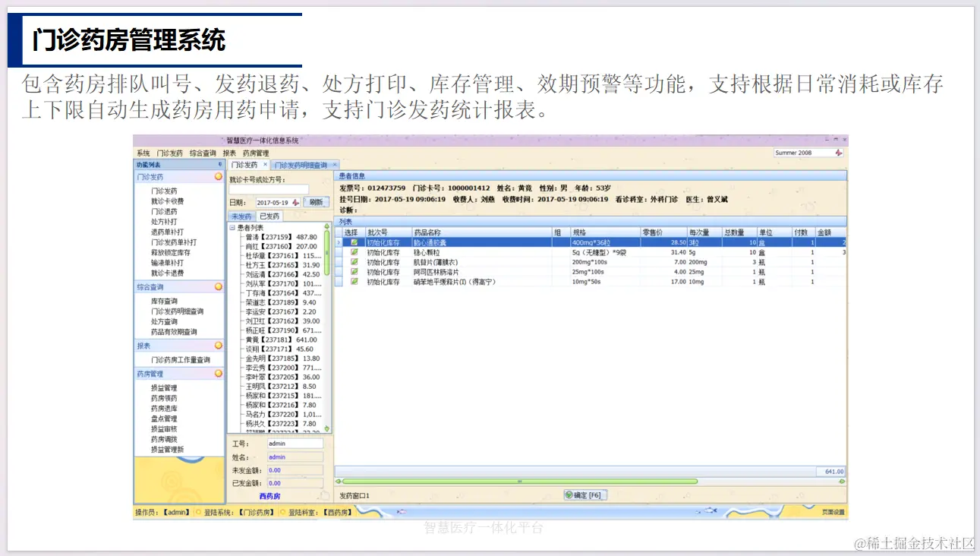Screen dimensions: 980x556
Task: Open the 报表 menu in menu bar
Action: coord(229,153)
